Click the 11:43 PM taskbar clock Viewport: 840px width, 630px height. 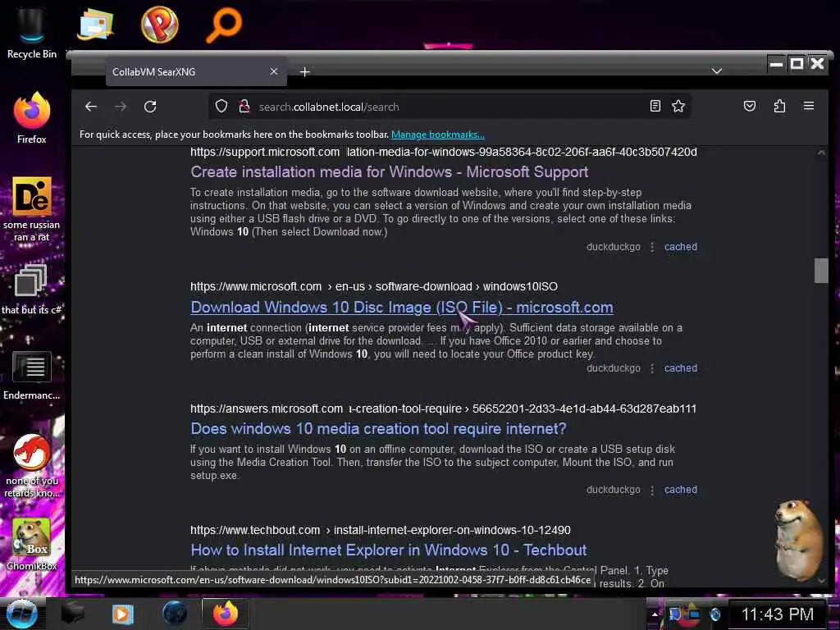(778, 614)
